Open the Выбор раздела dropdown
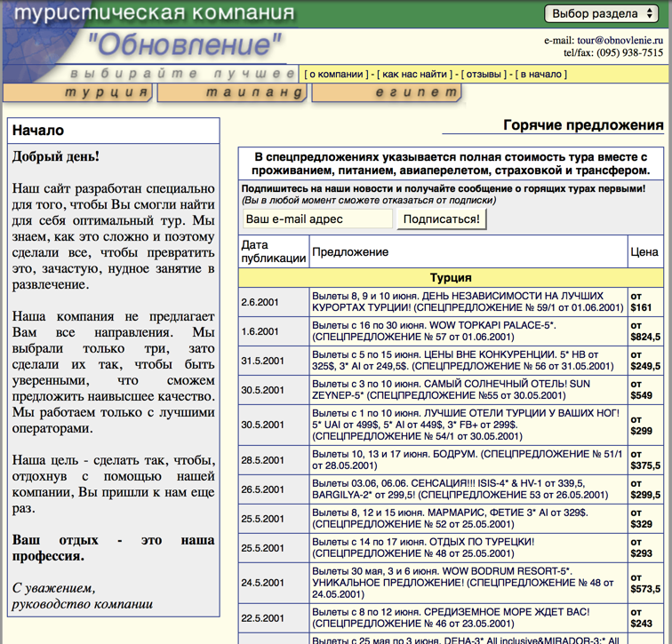The width and height of the screenshot is (672, 644). pos(602,13)
